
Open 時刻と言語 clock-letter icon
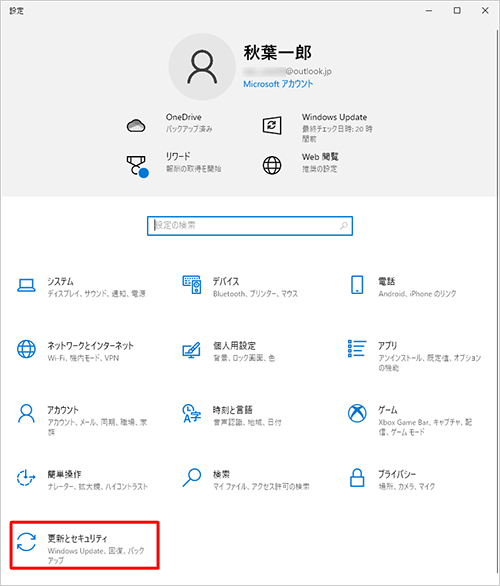click(192, 413)
